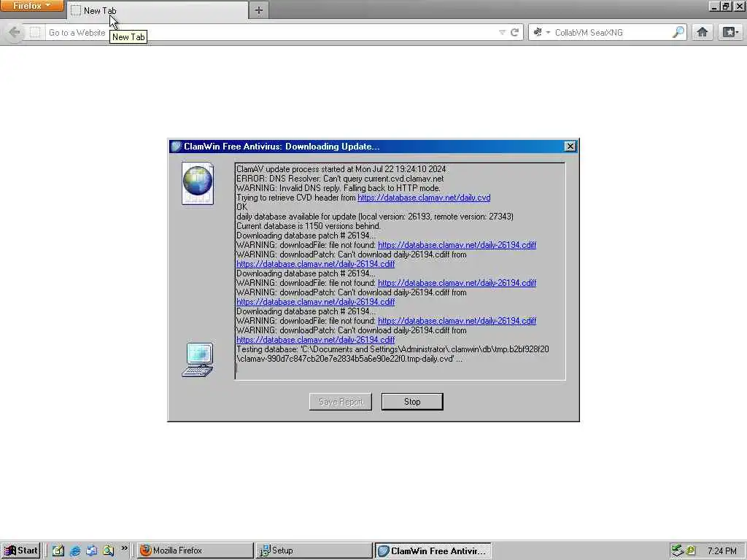747x560 pixels.
Task: Switch to Mozilla Firefox taskbar button
Action: coord(196,551)
